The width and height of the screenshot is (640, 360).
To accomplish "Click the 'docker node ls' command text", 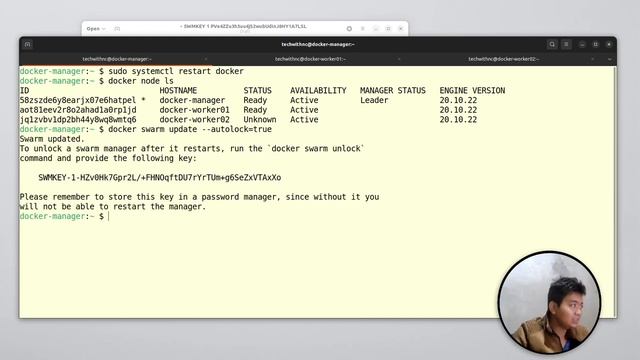I will [x=141, y=81].
